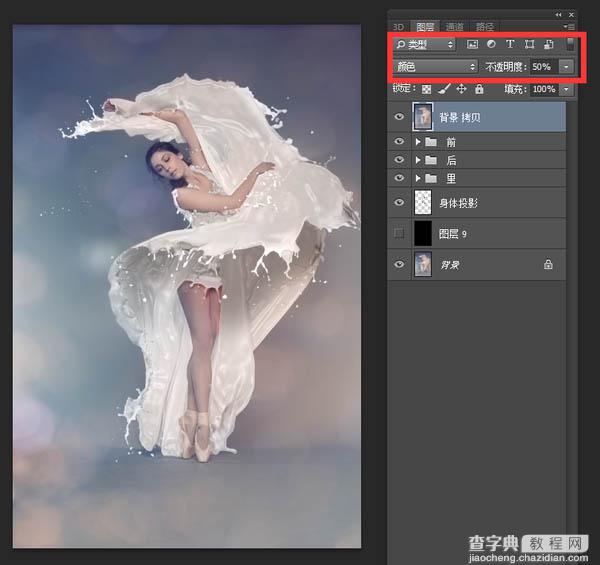This screenshot has height=565, width=600.
Task: Hide the 里 group
Action: click(x=399, y=177)
